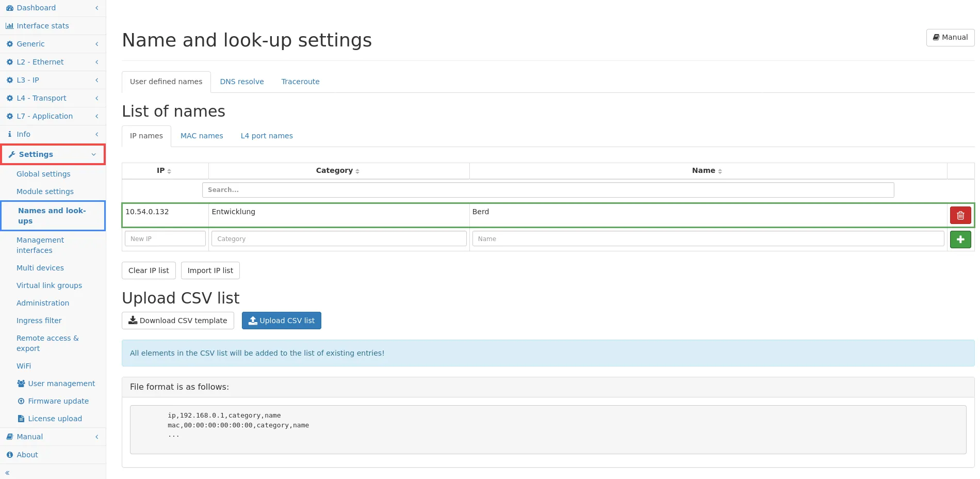
Task: Click the Clear IP list button
Action: pyautogui.click(x=149, y=270)
